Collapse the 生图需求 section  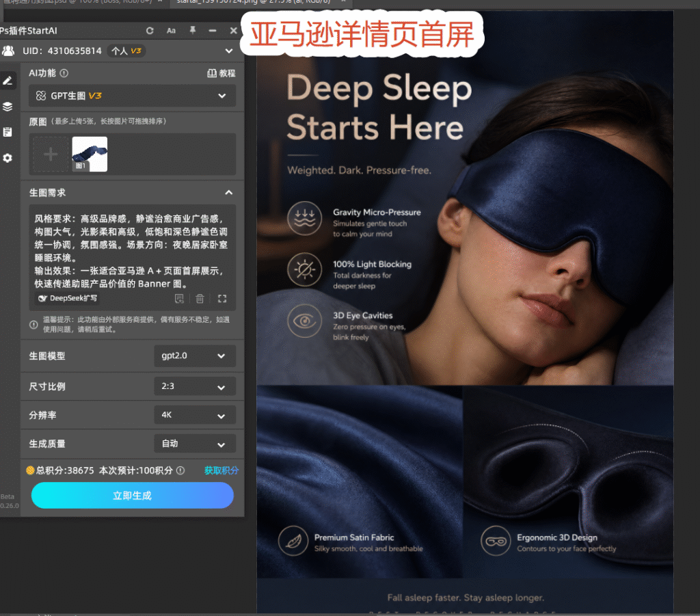[228, 192]
